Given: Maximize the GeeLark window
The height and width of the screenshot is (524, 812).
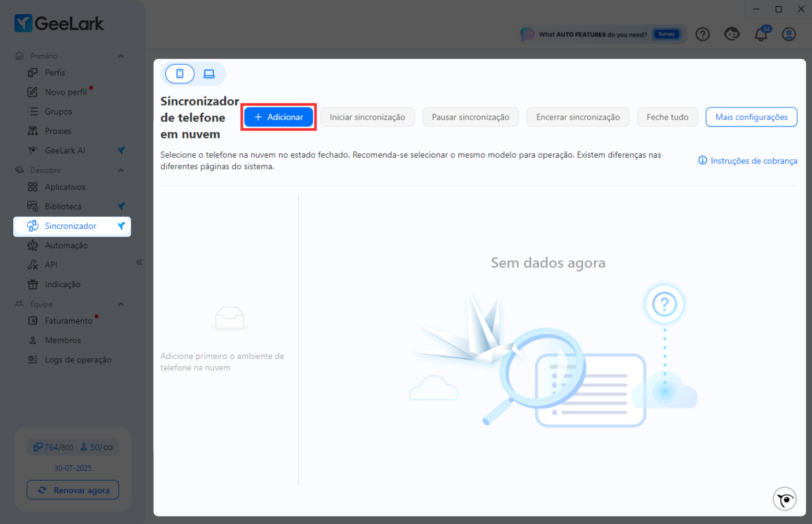Looking at the screenshot, I should tap(778, 9).
